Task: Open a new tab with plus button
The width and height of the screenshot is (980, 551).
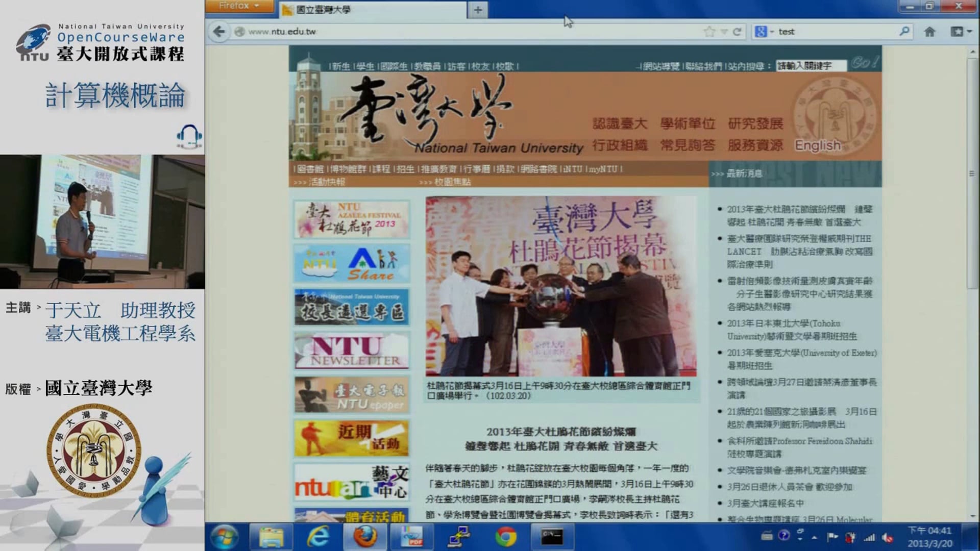Action: pyautogui.click(x=478, y=10)
